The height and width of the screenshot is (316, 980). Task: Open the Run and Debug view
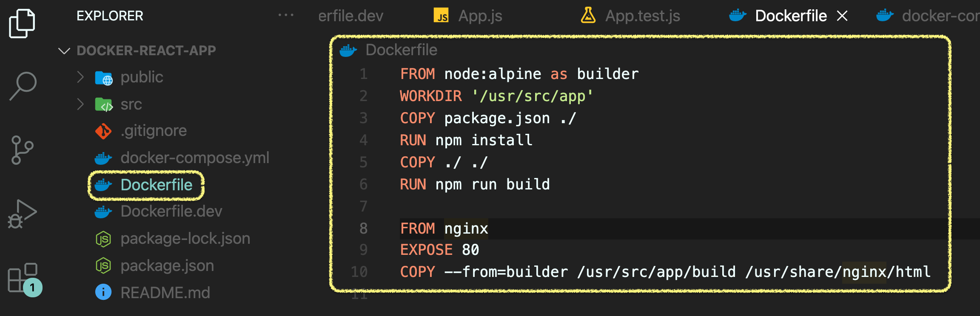22,214
